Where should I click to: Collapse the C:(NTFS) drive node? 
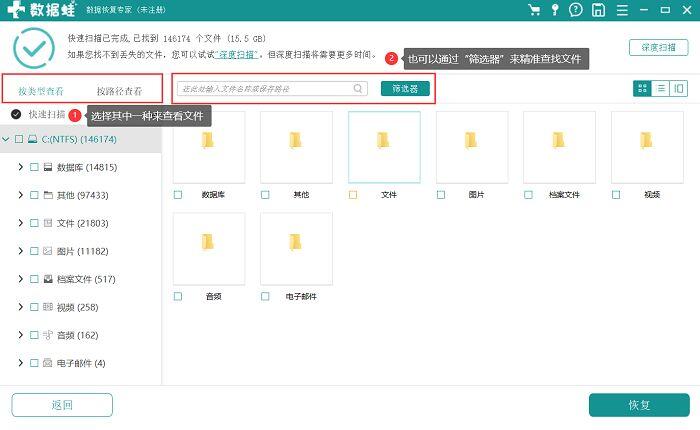[6, 139]
